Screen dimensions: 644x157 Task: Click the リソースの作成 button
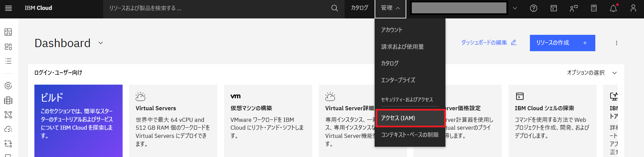click(x=562, y=43)
